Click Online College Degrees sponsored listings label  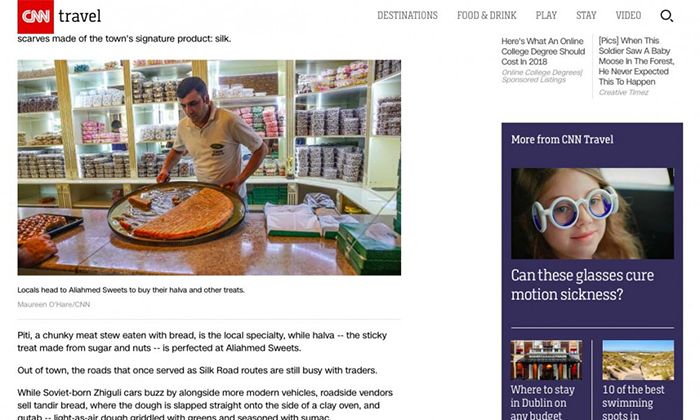pyautogui.click(x=542, y=76)
